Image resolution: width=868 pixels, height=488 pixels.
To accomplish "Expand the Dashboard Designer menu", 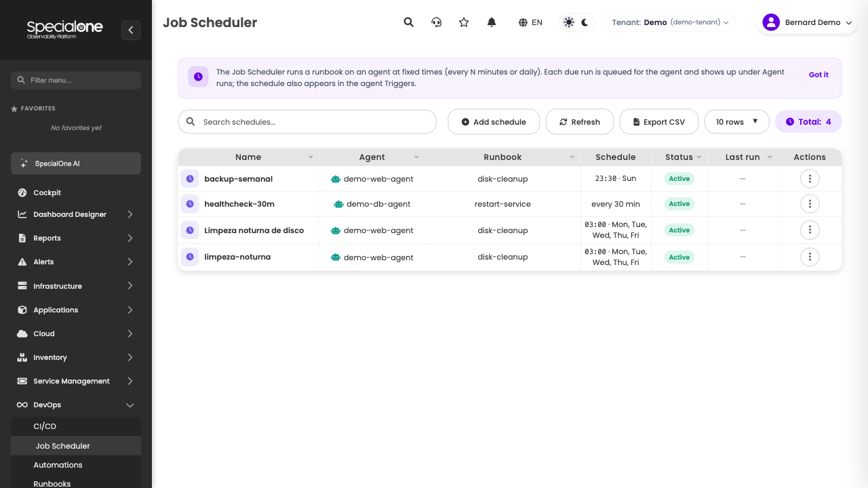I will point(76,214).
